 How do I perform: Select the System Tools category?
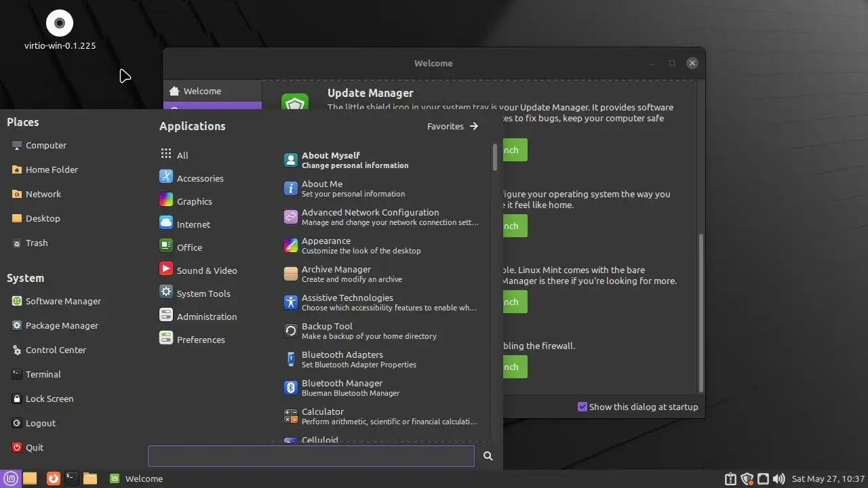point(195,293)
